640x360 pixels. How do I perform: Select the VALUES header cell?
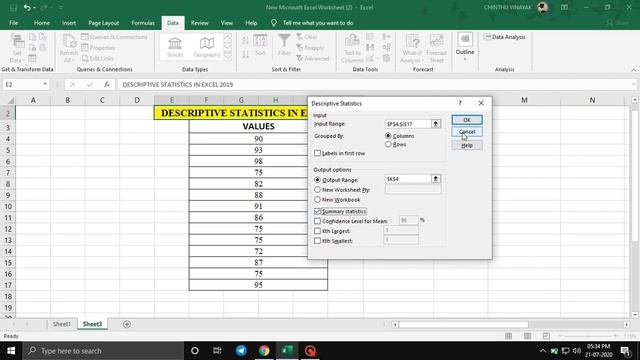coord(258,127)
